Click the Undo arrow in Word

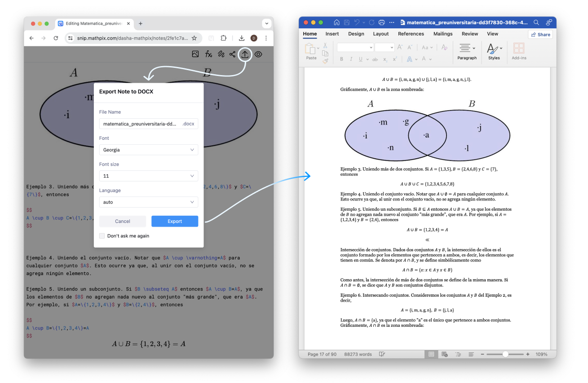tap(357, 22)
